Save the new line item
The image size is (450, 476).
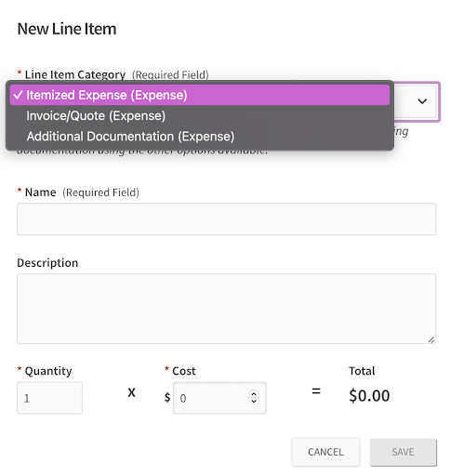(403, 452)
